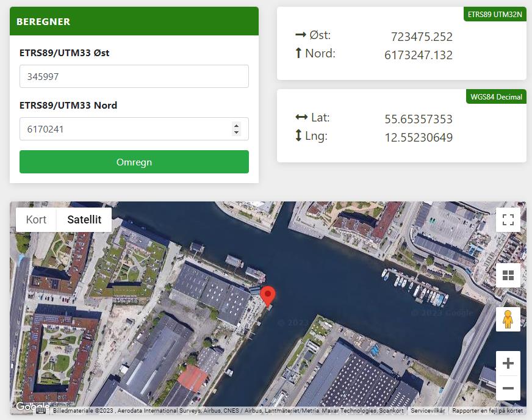The image size is (532, 420).
Task: Select the Lng value 12.55230649
Action: point(419,137)
